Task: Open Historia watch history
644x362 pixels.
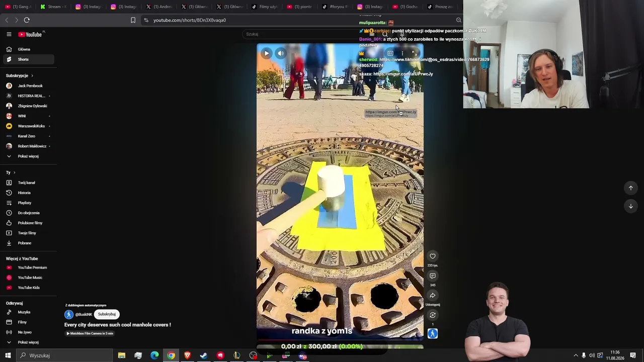Action: coord(28,193)
